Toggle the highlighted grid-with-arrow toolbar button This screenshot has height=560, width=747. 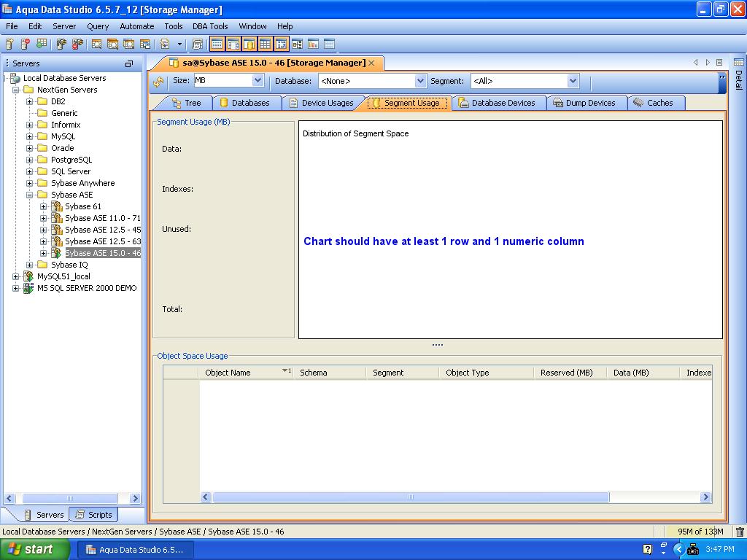282,44
